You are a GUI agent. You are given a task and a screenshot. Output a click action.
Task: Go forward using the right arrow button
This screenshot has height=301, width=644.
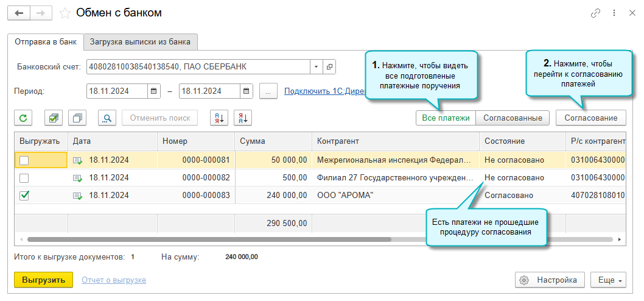40,13
